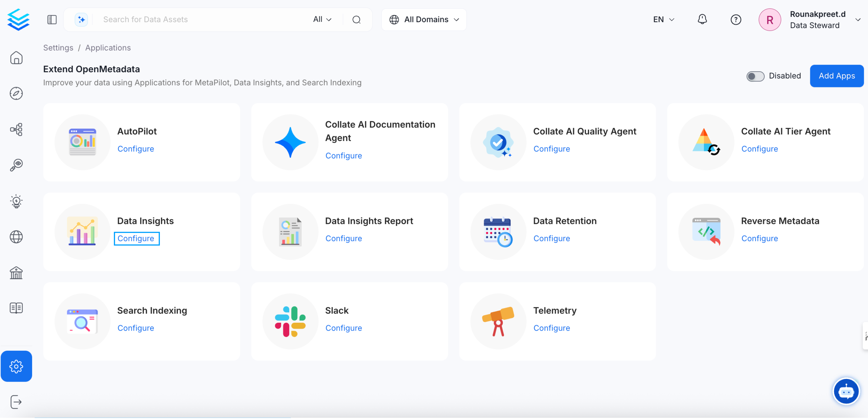Expand the search filter dropdown labeled All
The width and height of the screenshot is (868, 420).
click(321, 19)
